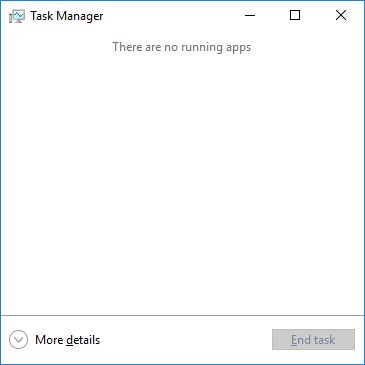Click the X icon at the window corner
This screenshot has width=365, height=365.
(341, 15)
